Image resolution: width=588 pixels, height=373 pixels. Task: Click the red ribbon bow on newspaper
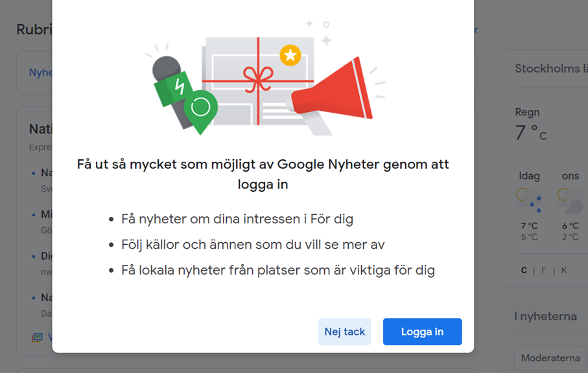(x=258, y=78)
